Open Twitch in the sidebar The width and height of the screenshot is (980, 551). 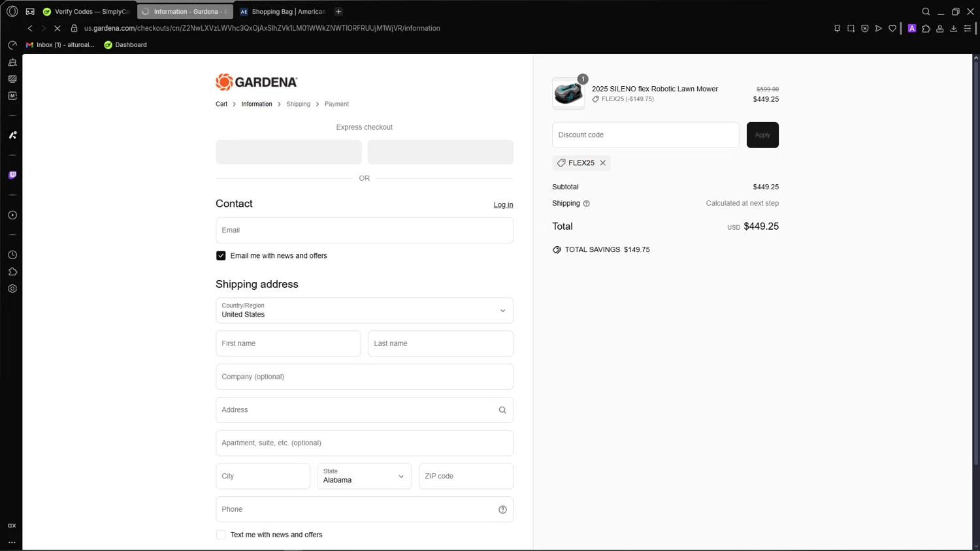coord(12,175)
